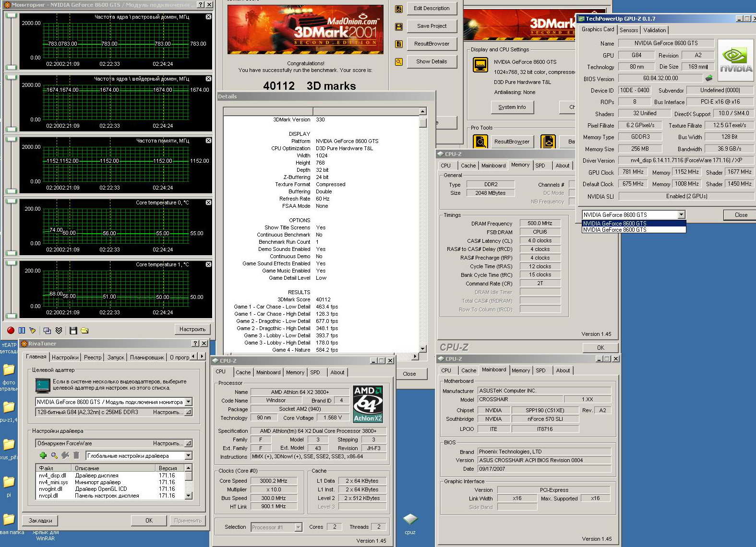The image size is (756, 547).
Task: Click the Описание column header in RivaTuner
Action: (114, 468)
